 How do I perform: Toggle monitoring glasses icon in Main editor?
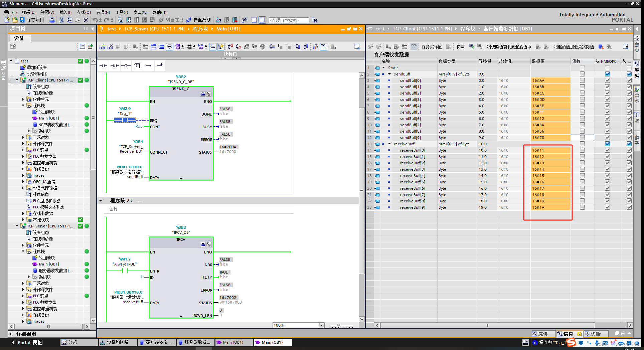click(324, 47)
